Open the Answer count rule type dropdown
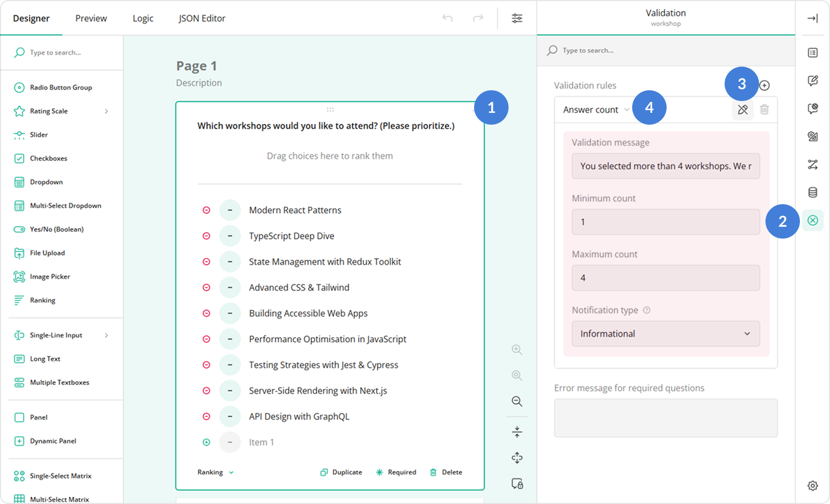Screen dimensions: 830x504 click(x=595, y=109)
